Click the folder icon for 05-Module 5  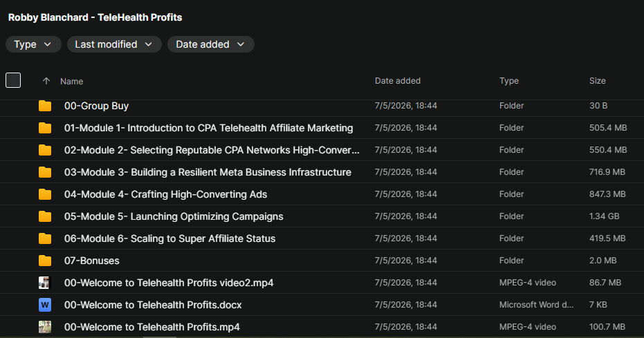click(45, 216)
